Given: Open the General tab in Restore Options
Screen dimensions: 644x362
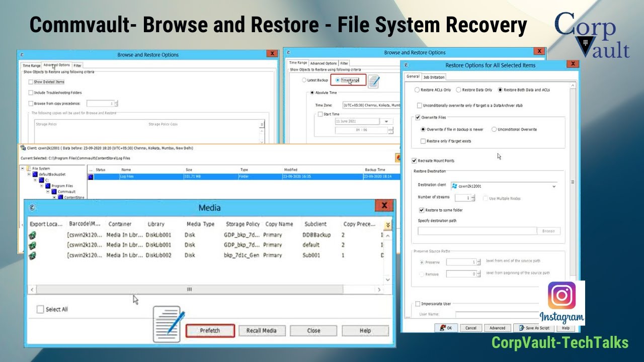Looking at the screenshot, I should [x=413, y=76].
